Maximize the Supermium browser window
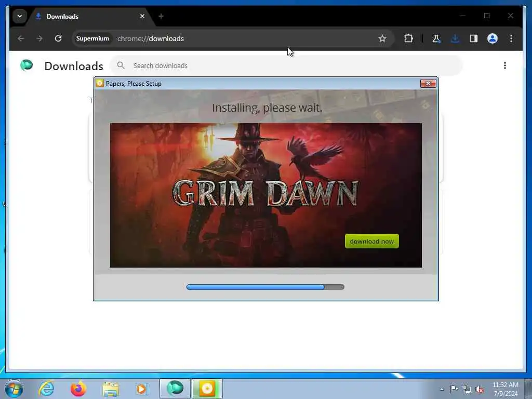This screenshot has height=399, width=532. pyautogui.click(x=487, y=16)
